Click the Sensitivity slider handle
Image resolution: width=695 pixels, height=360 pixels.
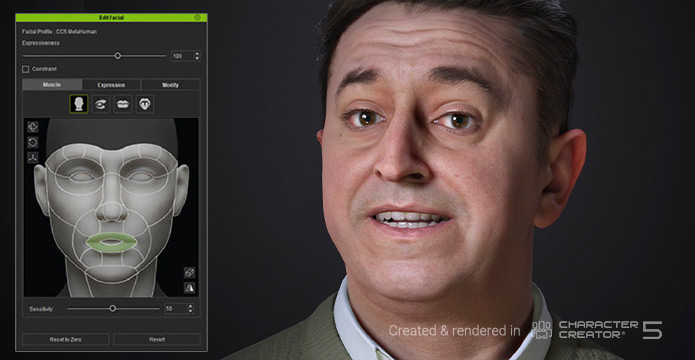(x=113, y=309)
